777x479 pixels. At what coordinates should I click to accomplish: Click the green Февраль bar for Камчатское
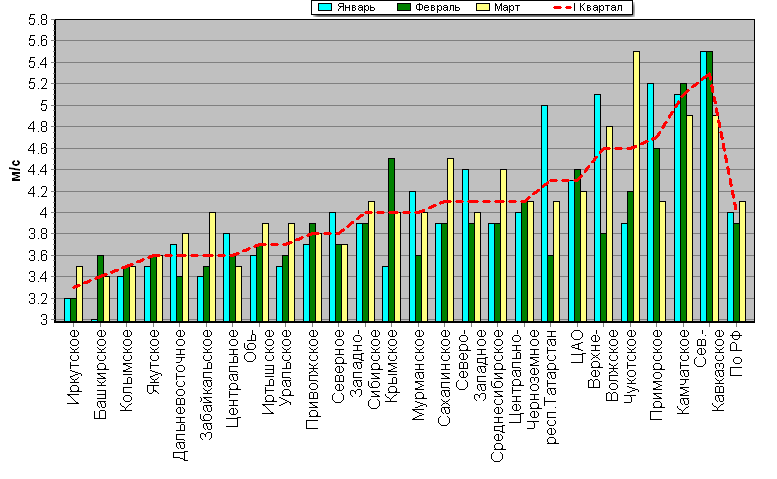click(684, 202)
